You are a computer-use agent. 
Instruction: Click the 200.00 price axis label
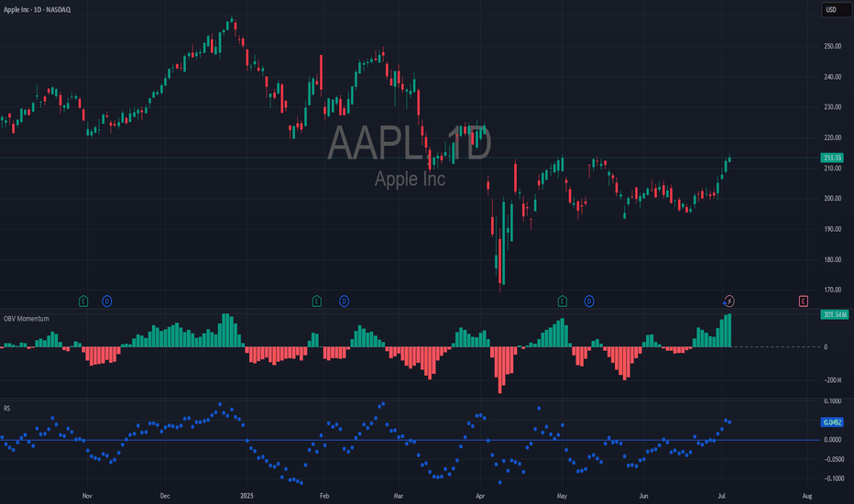click(x=833, y=199)
